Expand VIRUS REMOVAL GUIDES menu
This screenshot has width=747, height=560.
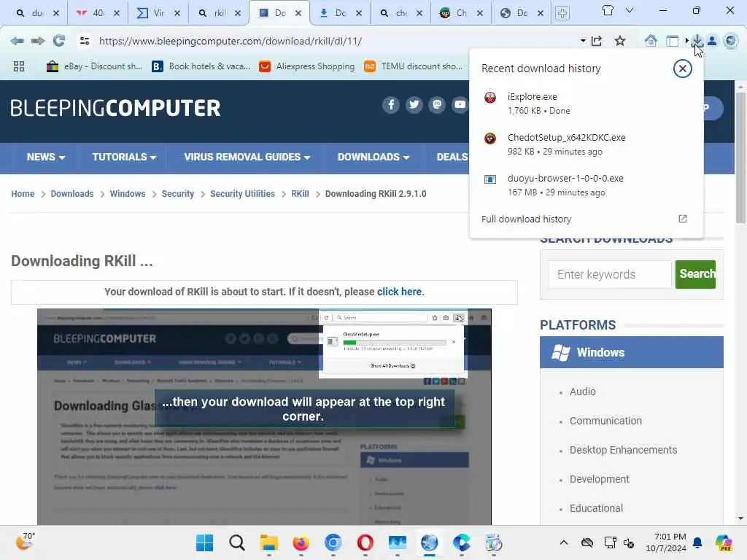pos(247,157)
